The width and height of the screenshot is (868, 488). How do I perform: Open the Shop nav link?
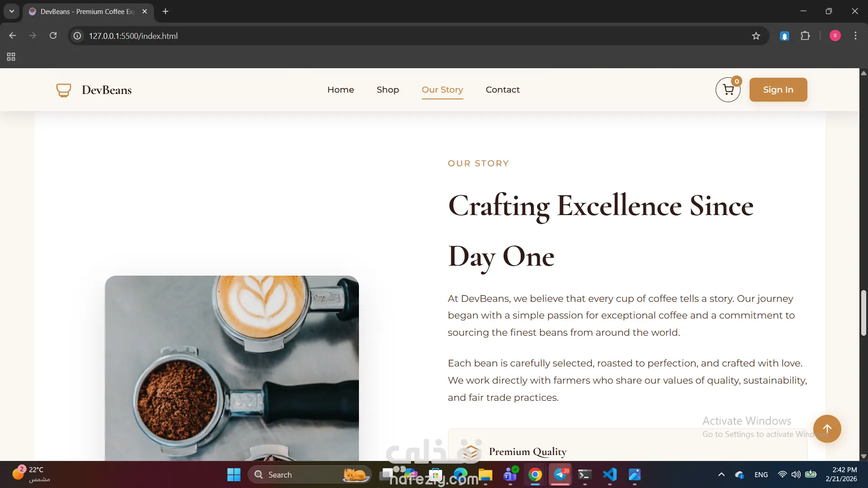pyautogui.click(x=387, y=90)
